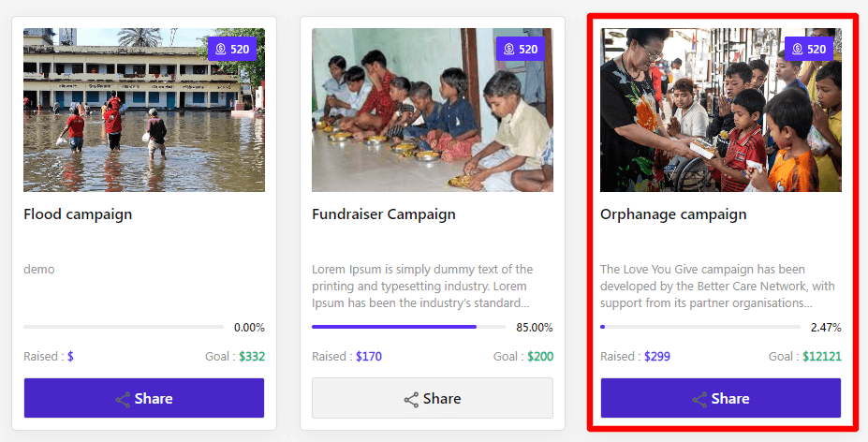Click the Flood campaign 0.00% progress bar
Image resolution: width=868 pixels, height=442 pixels.
click(124, 327)
